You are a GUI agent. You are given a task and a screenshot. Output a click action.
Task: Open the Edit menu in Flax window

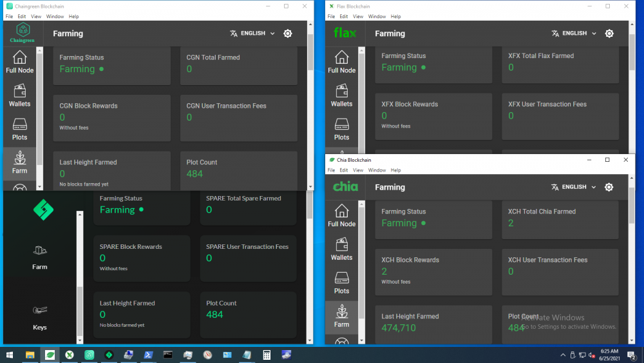(x=343, y=17)
